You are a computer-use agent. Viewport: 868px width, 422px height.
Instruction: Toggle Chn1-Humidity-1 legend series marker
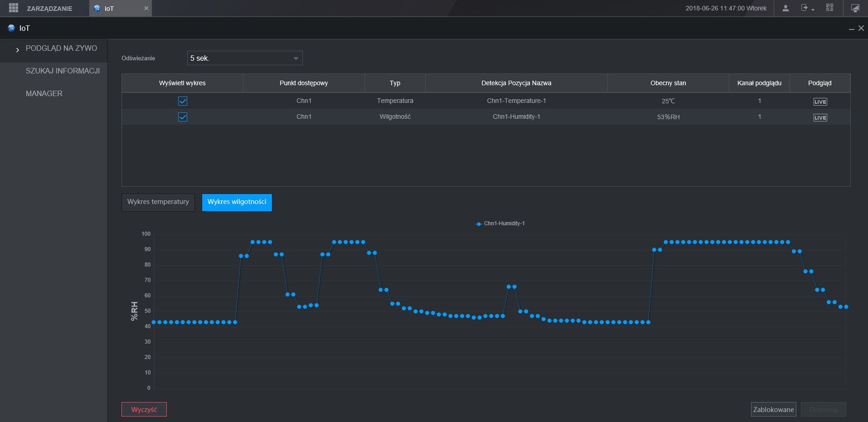[x=479, y=224]
